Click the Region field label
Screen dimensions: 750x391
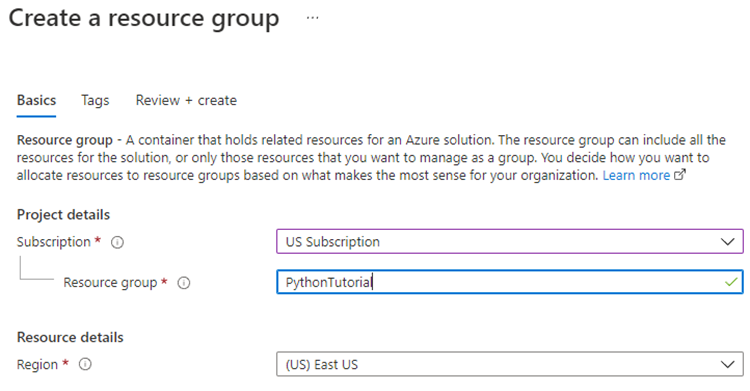(37, 365)
